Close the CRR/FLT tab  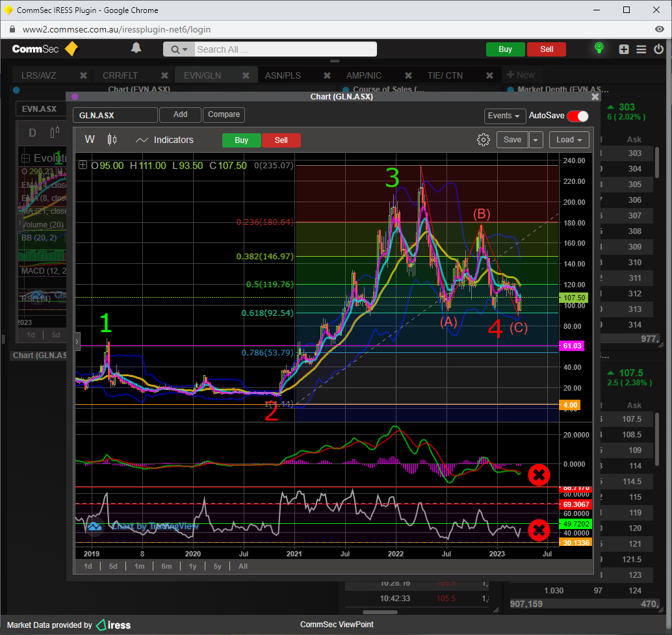tap(164, 75)
